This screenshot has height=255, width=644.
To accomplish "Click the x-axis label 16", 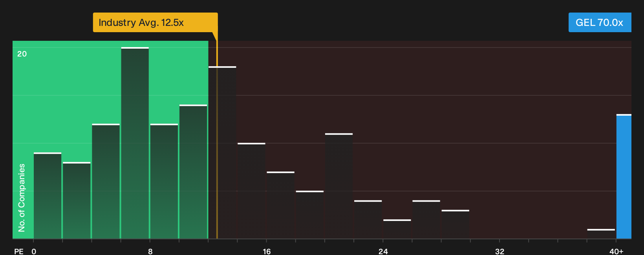I will coord(267,251).
